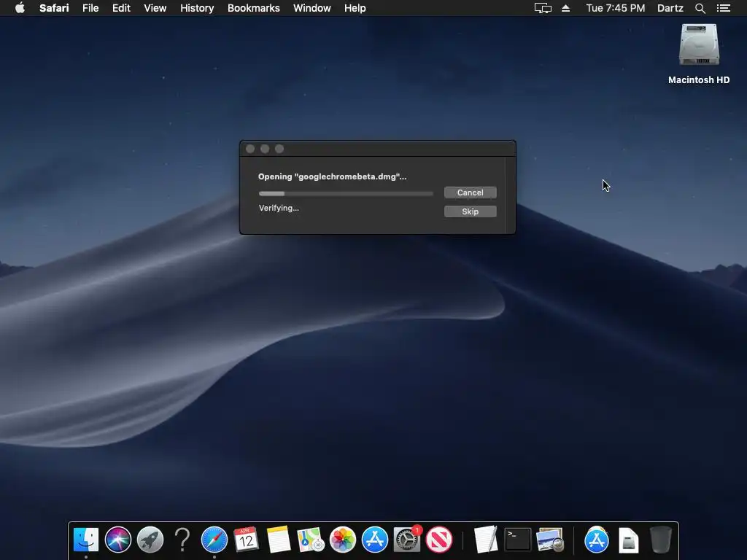Open the Bookmarks menu
The image size is (747, 560).
[253, 8]
